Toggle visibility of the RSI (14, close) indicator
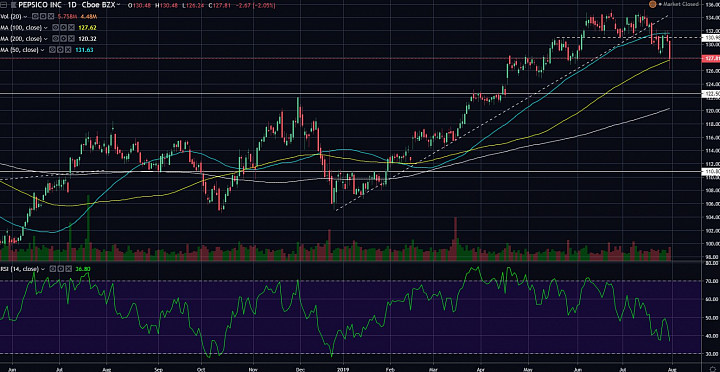Image resolution: width=720 pixels, height=372 pixels. pyautogui.click(x=53, y=269)
